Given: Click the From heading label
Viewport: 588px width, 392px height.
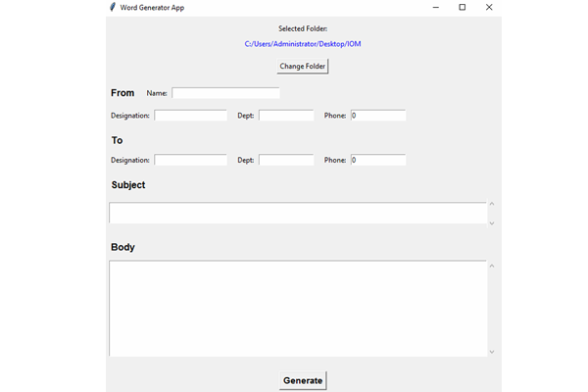Looking at the screenshot, I should tap(122, 93).
